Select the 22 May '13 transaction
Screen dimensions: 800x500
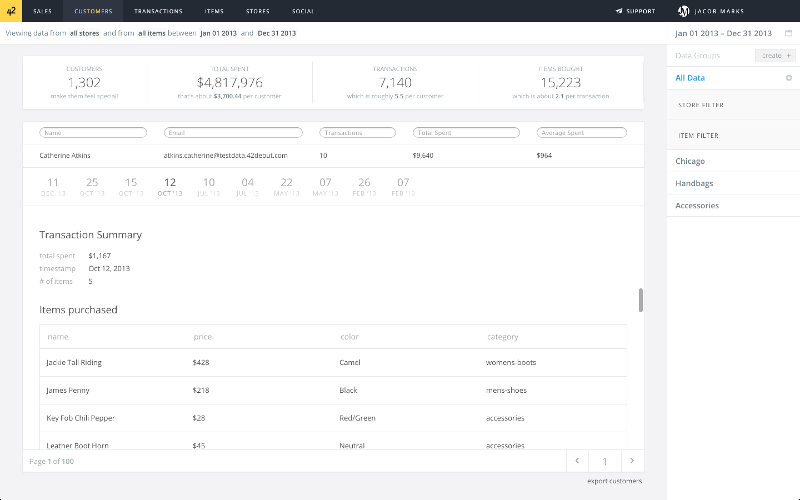(286, 187)
